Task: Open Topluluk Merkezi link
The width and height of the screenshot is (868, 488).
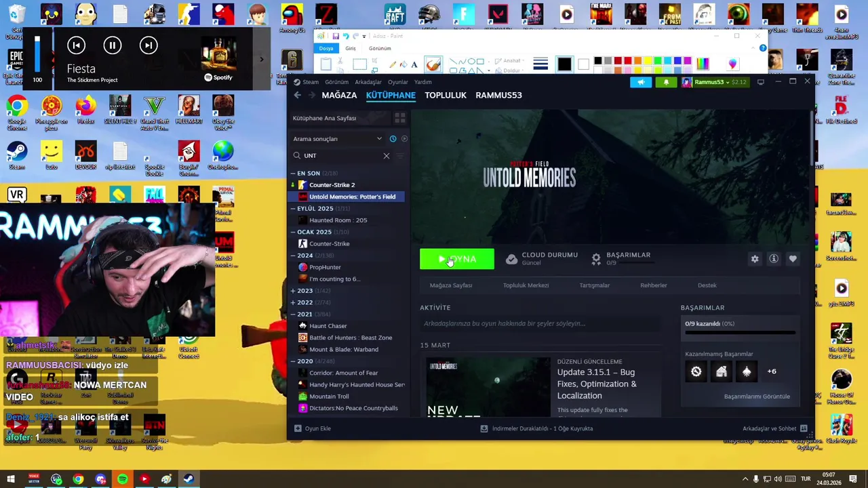Action: click(526, 285)
